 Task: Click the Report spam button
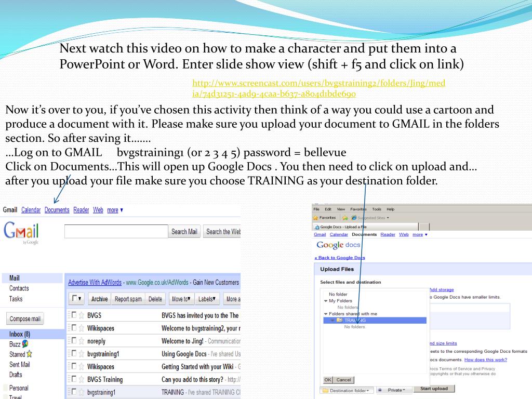128,299
